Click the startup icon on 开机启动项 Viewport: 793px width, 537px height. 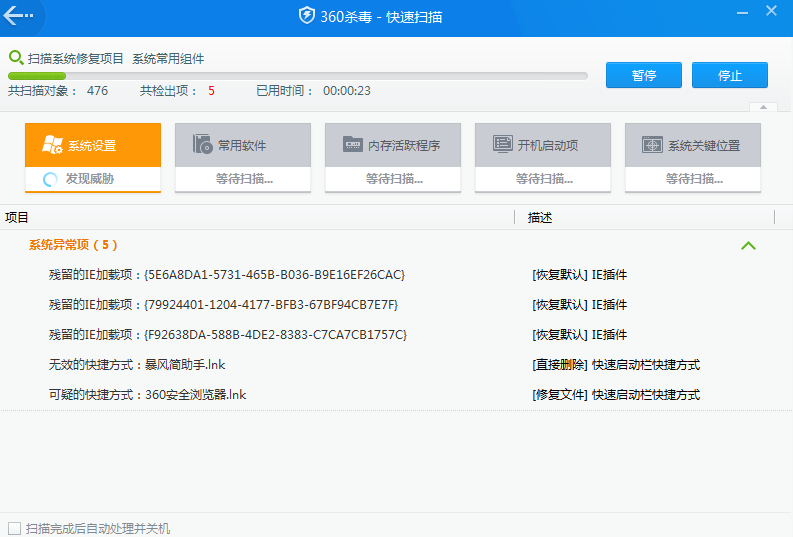[503, 144]
